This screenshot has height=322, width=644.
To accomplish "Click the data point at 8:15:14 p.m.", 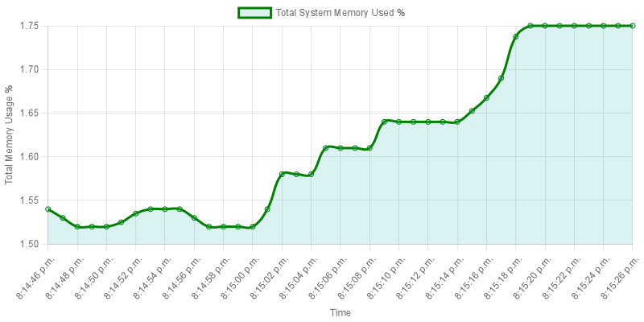I will tap(457, 122).
